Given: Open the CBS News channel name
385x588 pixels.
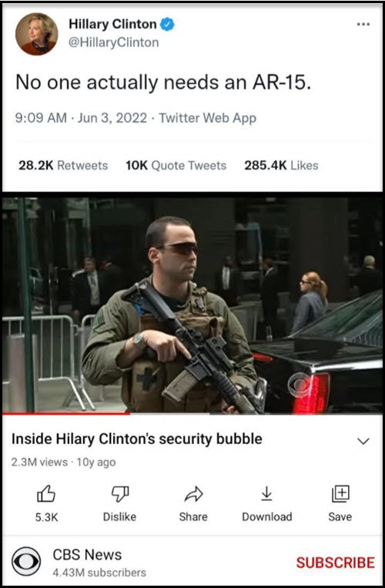Looking at the screenshot, I should [x=87, y=555].
